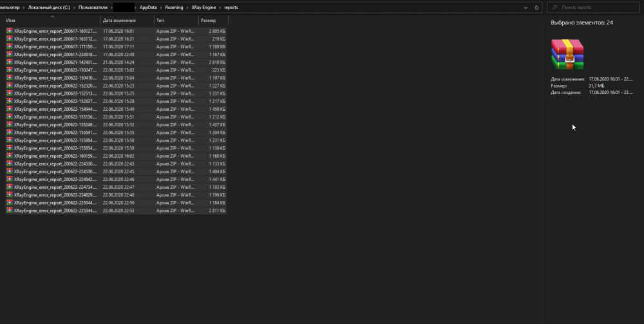Click the archive icon of report 200622-155541
The height and width of the screenshot is (324, 644).
coord(10,132)
